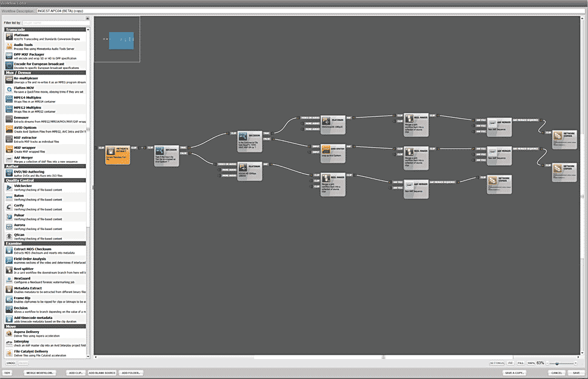Click the Save a Copy button
Screen dimensions: 588x379
pyautogui.click(x=515, y=373)
